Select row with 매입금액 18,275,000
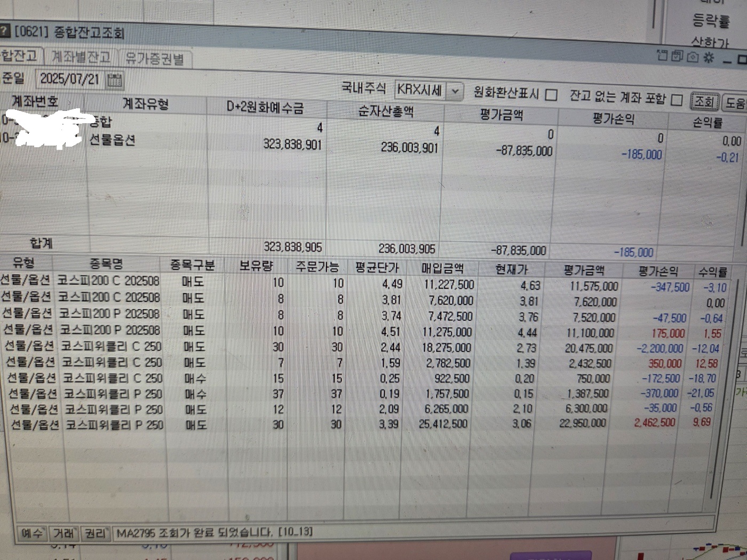This screenshot has width=747, height=560. [364, 347]
